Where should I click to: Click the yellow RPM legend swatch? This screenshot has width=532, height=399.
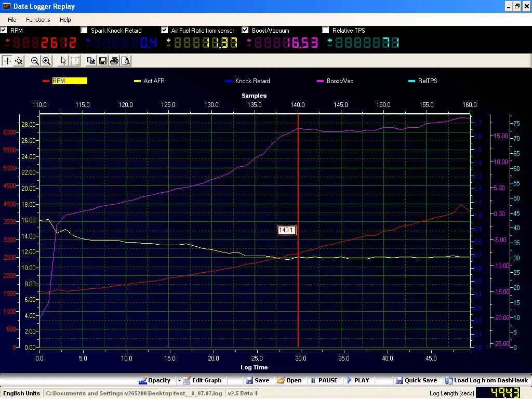coord(69,81)
